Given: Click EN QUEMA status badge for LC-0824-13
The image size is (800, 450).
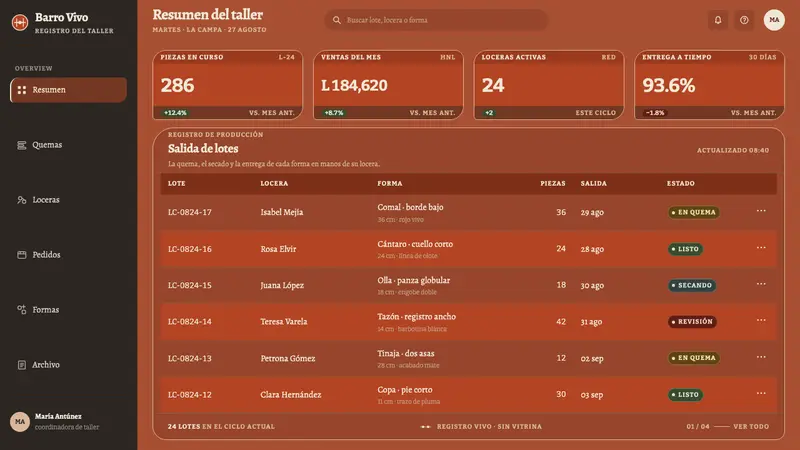Looking at the screenshot, I should point(694,358).
